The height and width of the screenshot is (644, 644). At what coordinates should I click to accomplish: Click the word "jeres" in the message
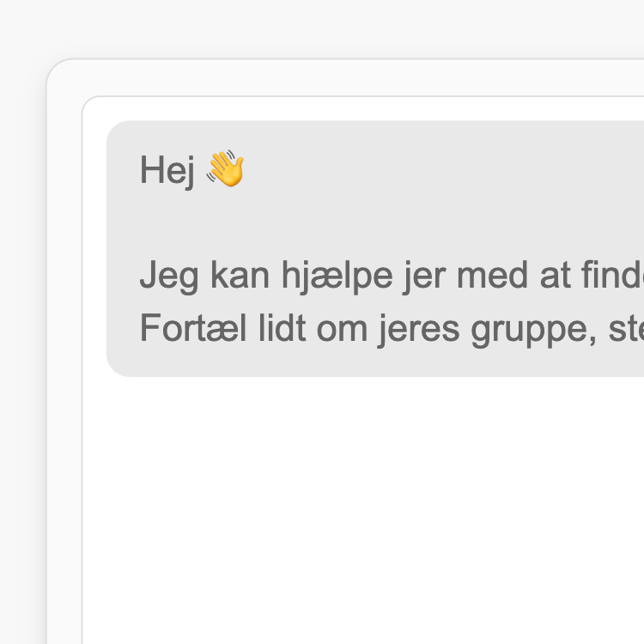pos(418,330)
